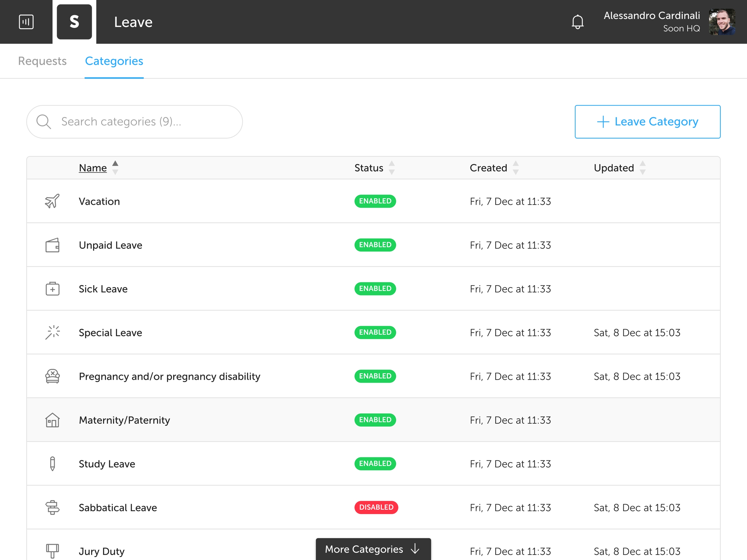
Task: Click the dashboard chart icon in header
Action: point(26,22)
